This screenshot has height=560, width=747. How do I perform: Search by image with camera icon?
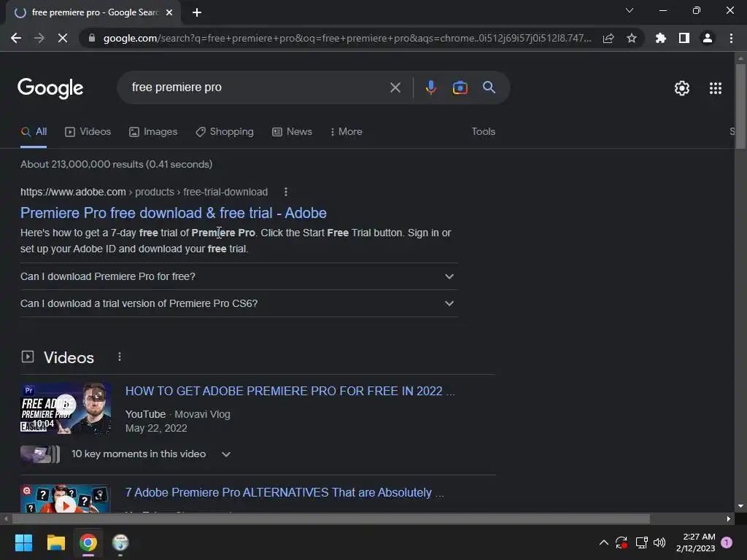(x=460, y=87)
